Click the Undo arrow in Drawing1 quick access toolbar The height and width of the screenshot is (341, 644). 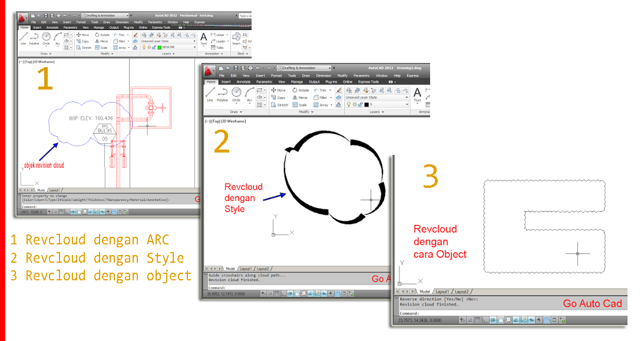258,68
